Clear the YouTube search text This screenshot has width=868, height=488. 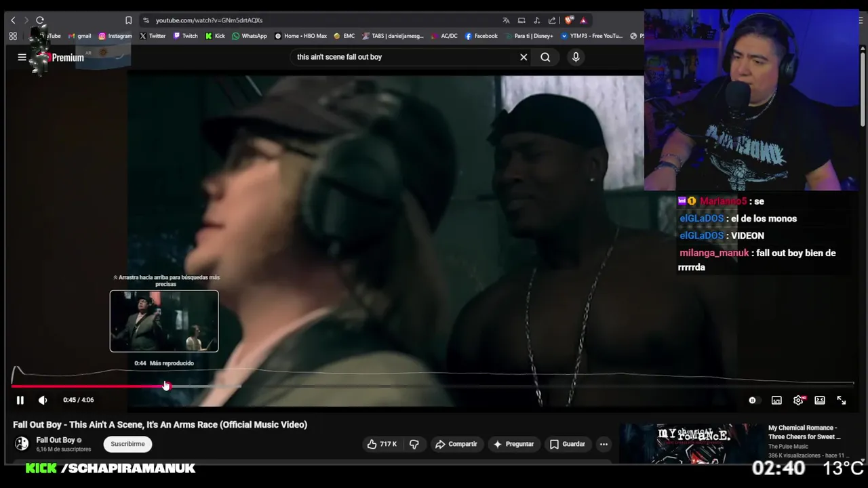(x=524, y=57)
